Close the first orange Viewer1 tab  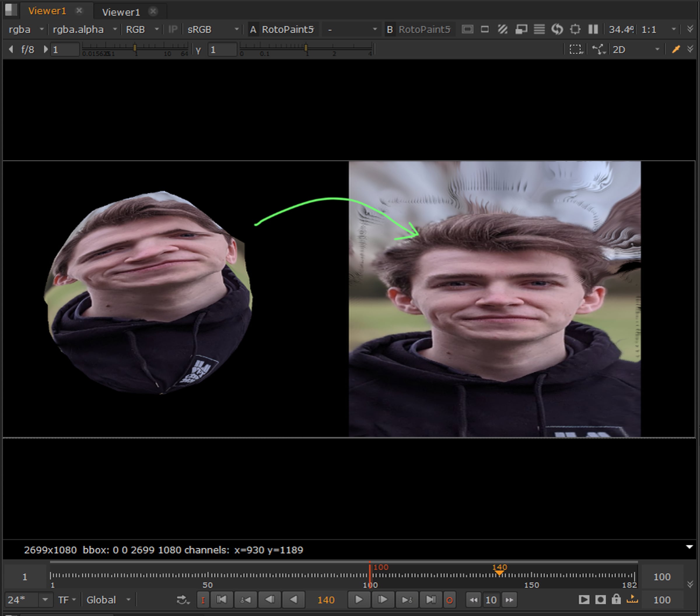click(x=79, y=11)
